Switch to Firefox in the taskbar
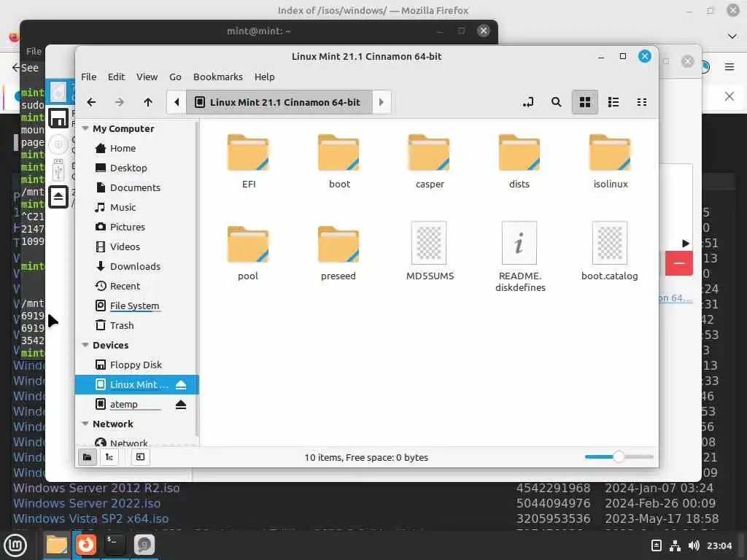The width and height of the screenshot is (747, 560). click(x=86, y=545)
